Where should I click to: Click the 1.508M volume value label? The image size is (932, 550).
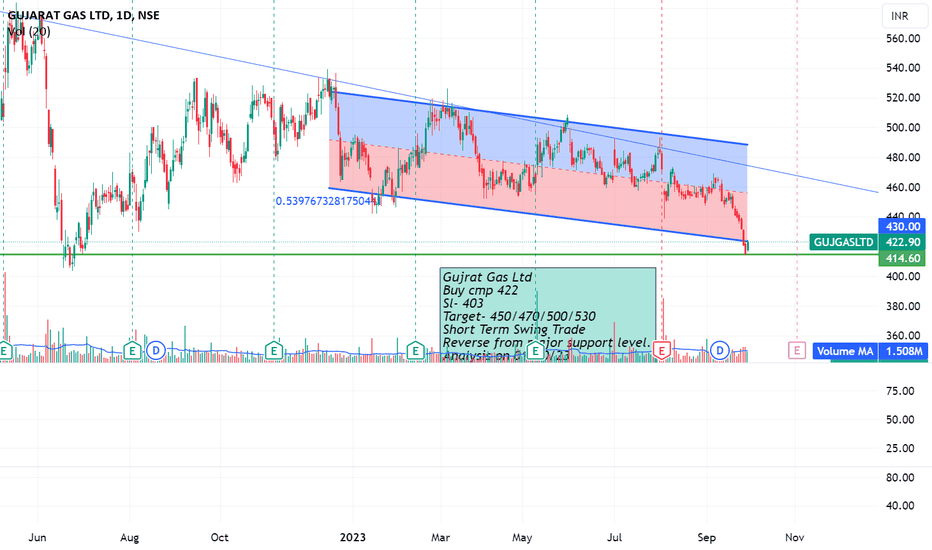(x=904, y=351)
